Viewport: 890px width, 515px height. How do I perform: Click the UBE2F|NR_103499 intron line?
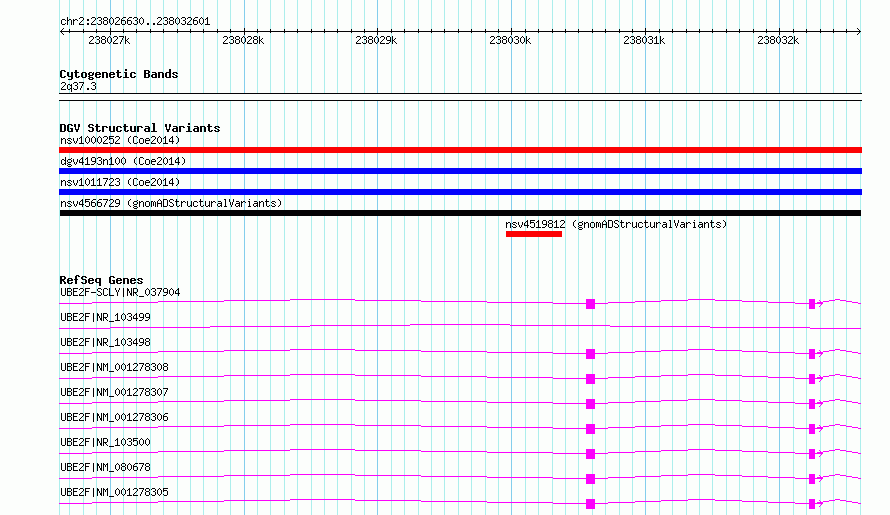(460, 326)
